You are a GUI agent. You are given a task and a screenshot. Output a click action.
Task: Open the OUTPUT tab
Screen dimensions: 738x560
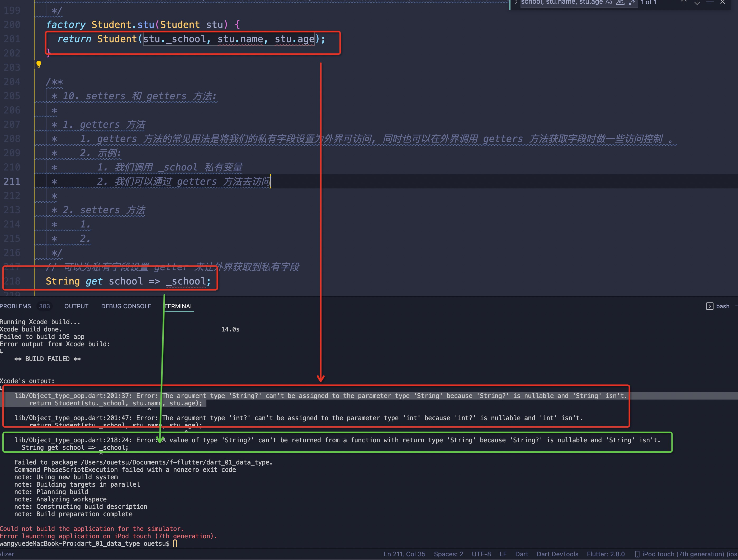tap(76, 306)
